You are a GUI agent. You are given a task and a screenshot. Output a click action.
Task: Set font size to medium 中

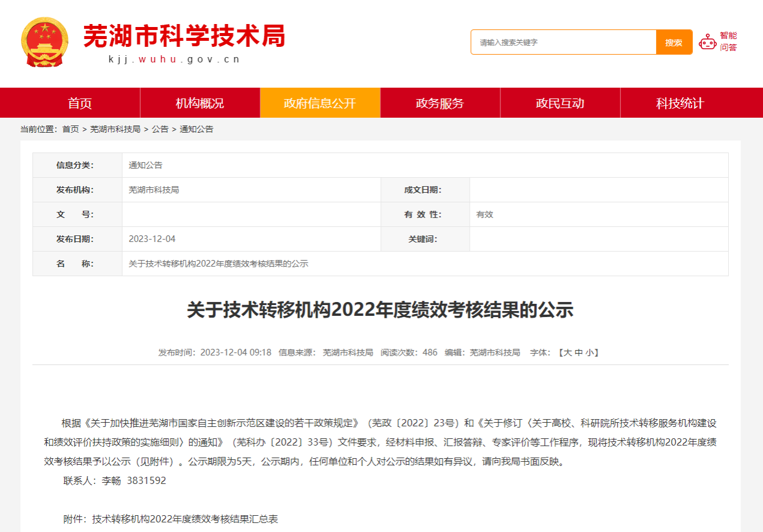pos(578,352)
